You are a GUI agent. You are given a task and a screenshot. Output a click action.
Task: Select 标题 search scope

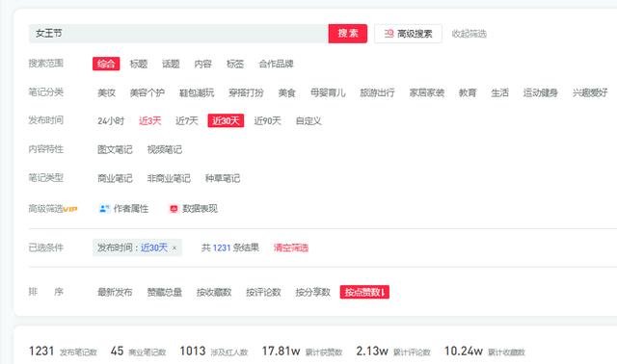click(x=139, y=64)
